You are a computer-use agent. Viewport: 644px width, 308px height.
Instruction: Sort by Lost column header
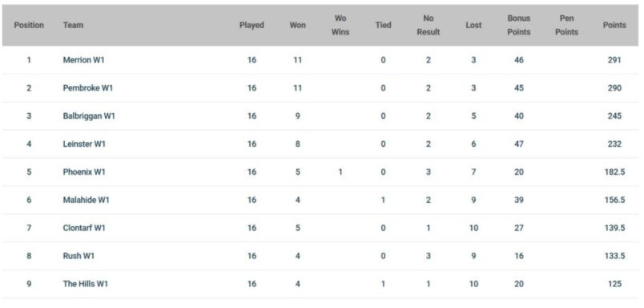tap(473, 25)
